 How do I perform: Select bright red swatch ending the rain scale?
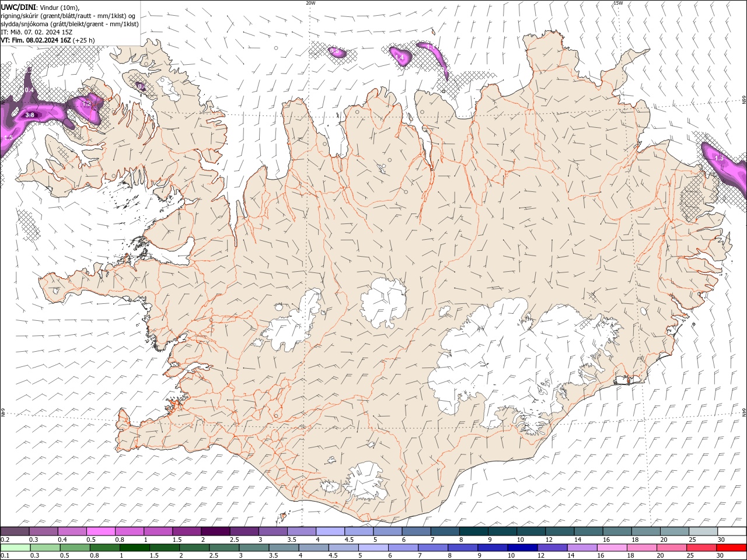pos(732,548)
